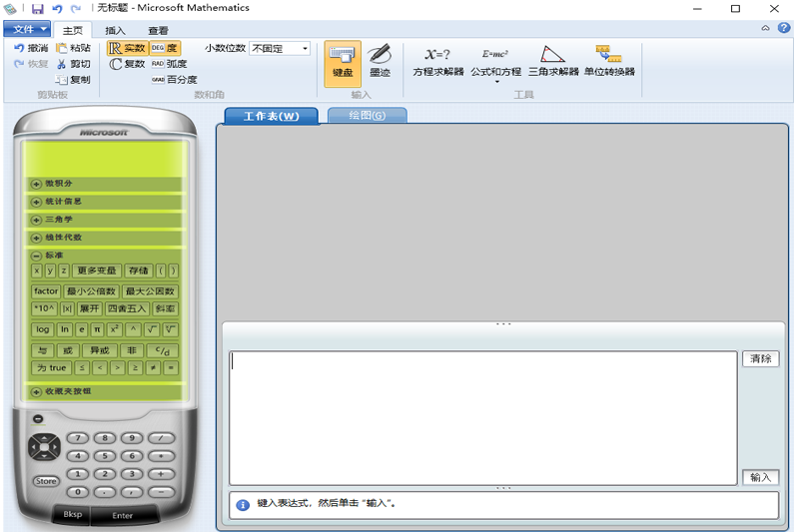The height and width of the screenshot is (532, 799).
Task: Select 弧度 radians angle unit
Action: (169, 64)
